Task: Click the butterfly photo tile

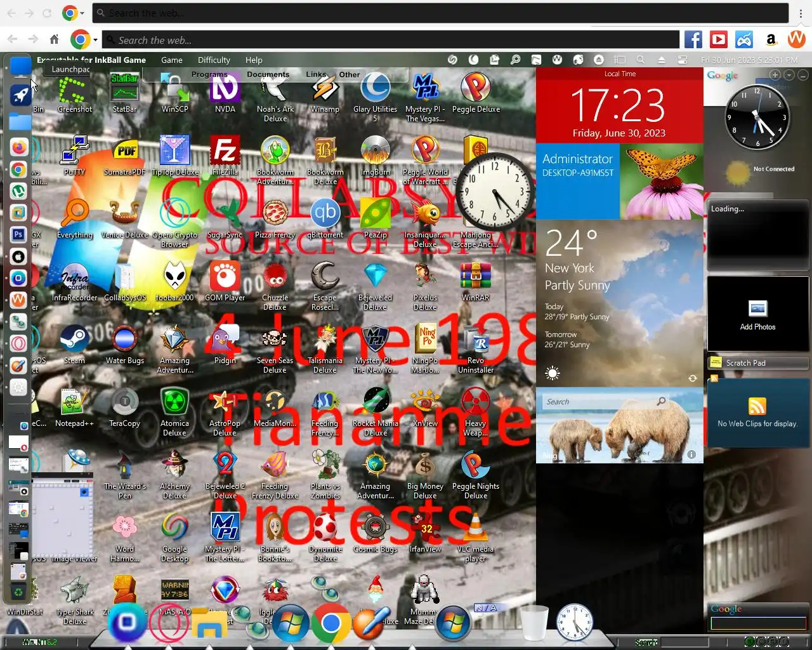Action: coord(661,181)
